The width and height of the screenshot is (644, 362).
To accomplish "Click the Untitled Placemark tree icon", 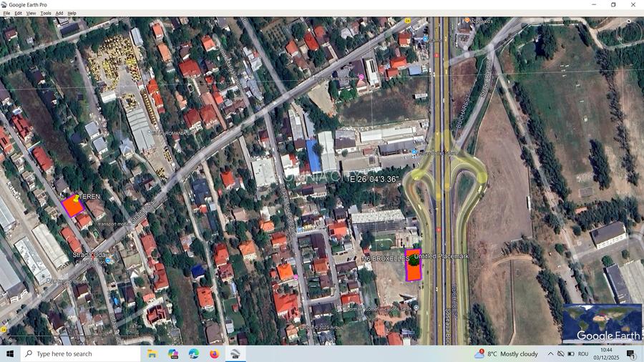I will point(414,261).
